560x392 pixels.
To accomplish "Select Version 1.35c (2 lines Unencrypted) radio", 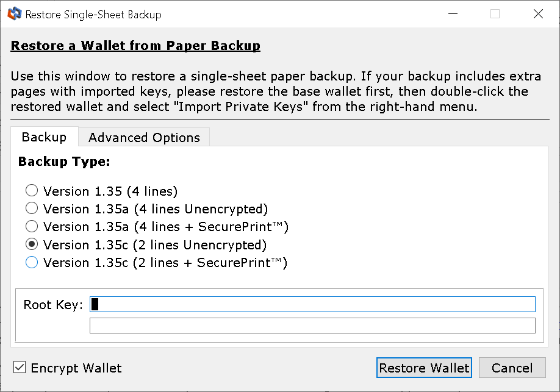I will point(32,244).
